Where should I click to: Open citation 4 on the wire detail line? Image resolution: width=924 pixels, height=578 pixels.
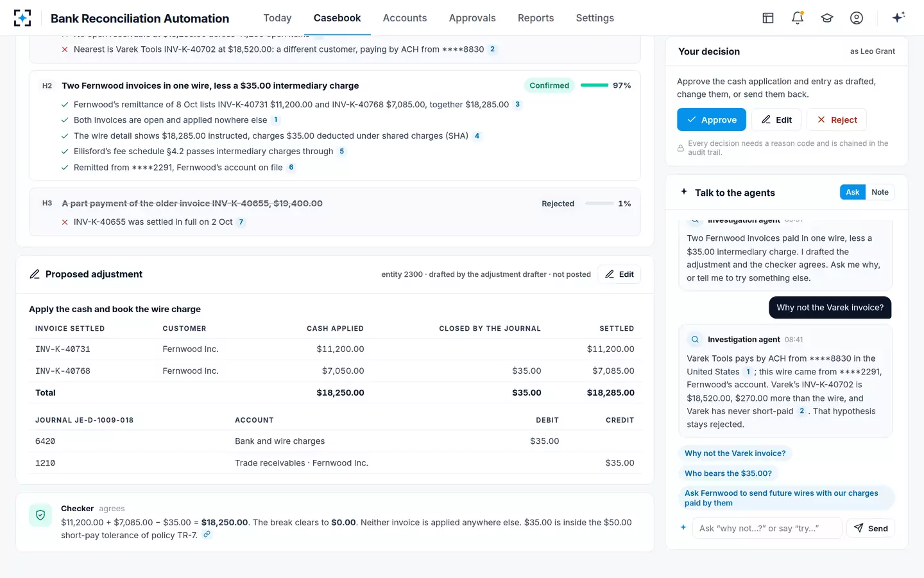pos(477,136)
